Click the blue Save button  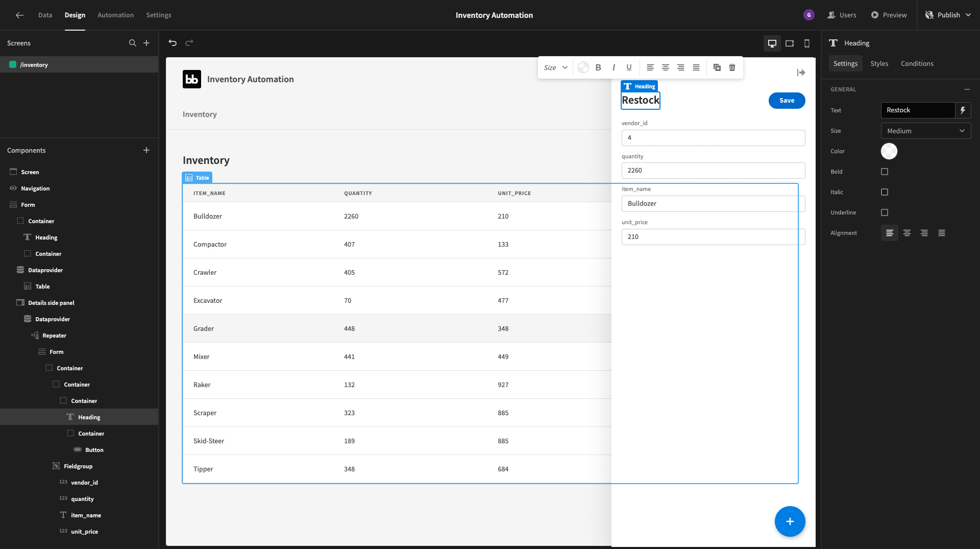[787, 101]
